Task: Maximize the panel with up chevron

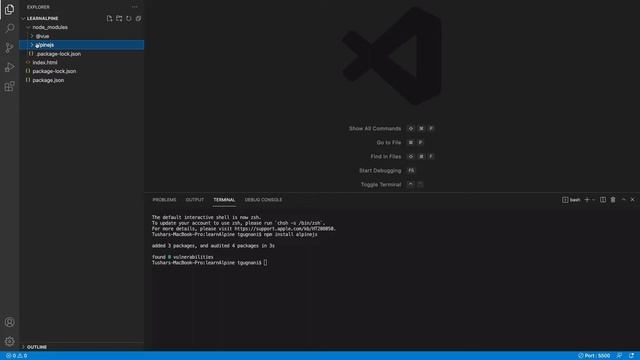Action: point(623,200)
